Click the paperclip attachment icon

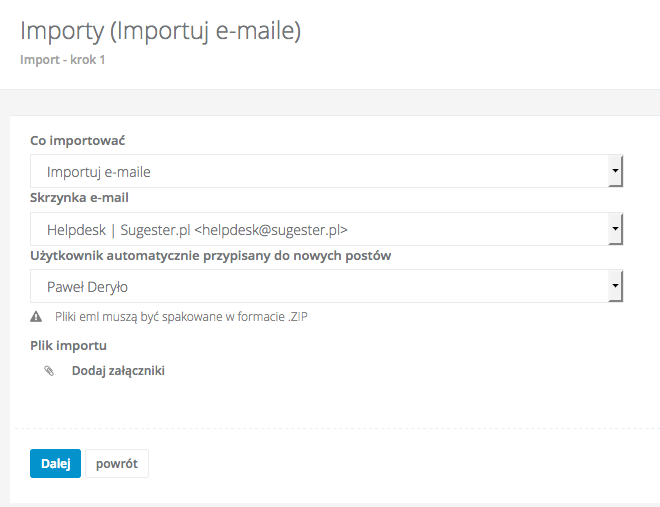click(x=48, y=371)
